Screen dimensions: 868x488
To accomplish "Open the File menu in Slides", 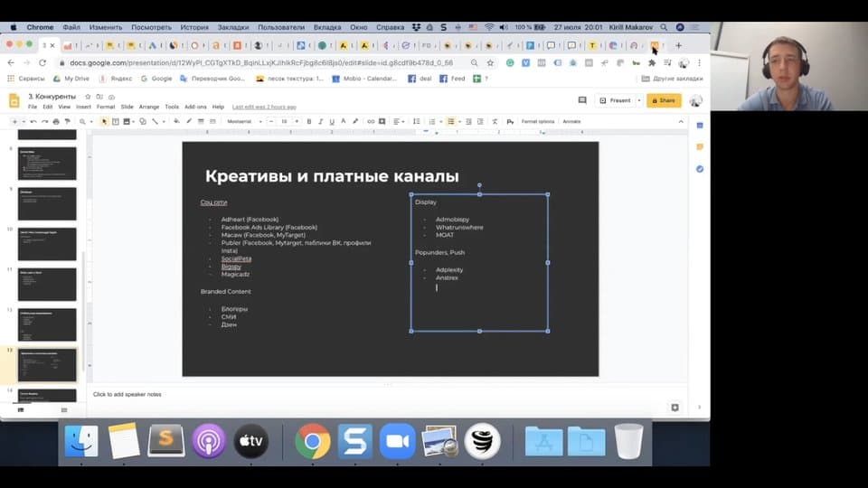I will coord(33,107).
